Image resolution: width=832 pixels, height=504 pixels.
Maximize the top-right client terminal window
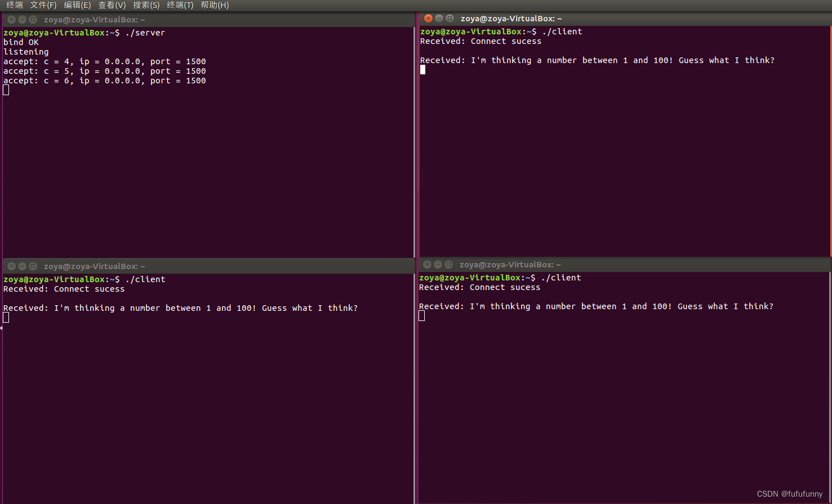click(x=450, y=19)
